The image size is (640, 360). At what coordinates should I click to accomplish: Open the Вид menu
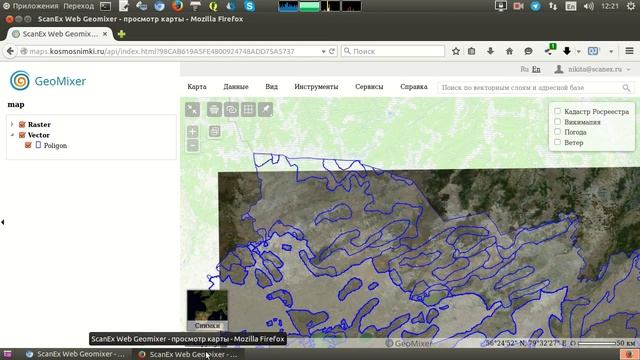[271, 87]
